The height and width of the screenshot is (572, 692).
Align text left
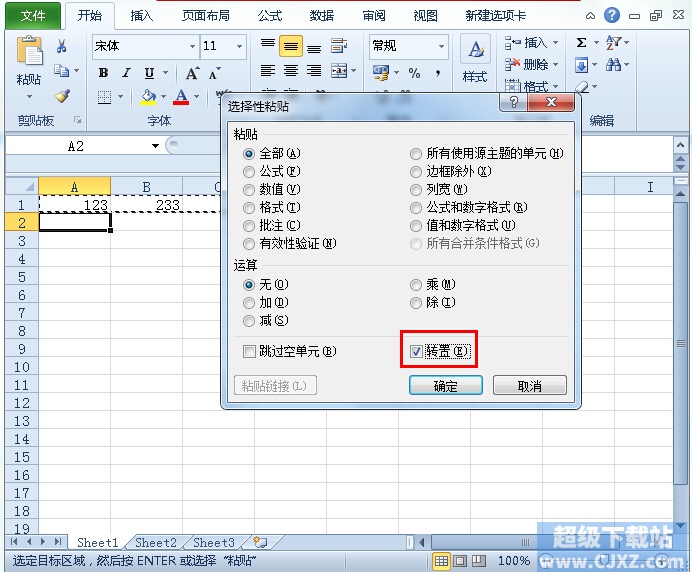(x=268, y=71)
